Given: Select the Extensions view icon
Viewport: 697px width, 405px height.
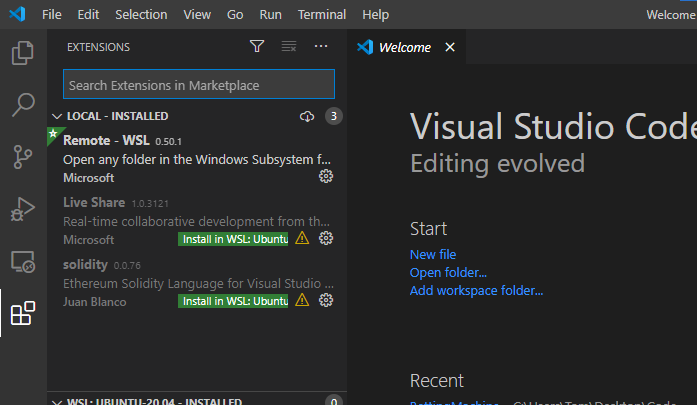Looking at the screenshot, I should pyautogui.click(x=23, y=313).
